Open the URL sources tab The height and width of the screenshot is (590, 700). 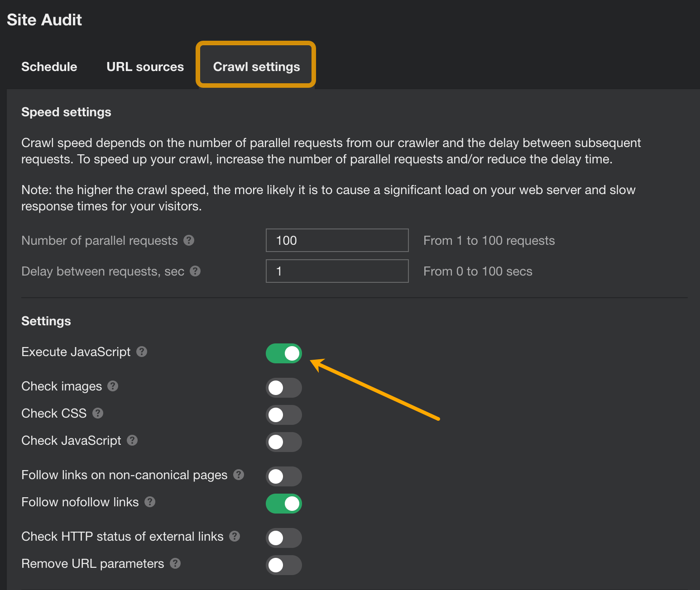click(x=145, y=67)
